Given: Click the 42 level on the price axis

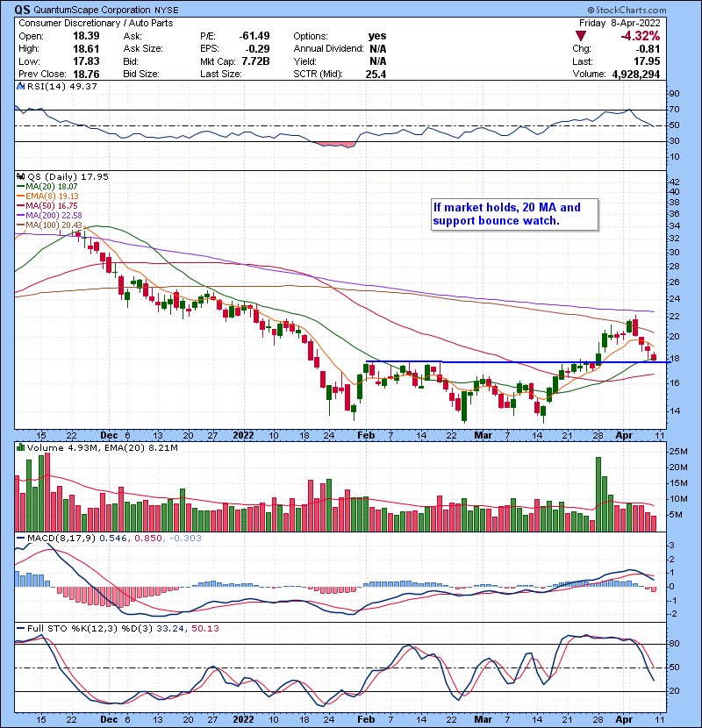Looking at the screenshot, I should [674, 182].
